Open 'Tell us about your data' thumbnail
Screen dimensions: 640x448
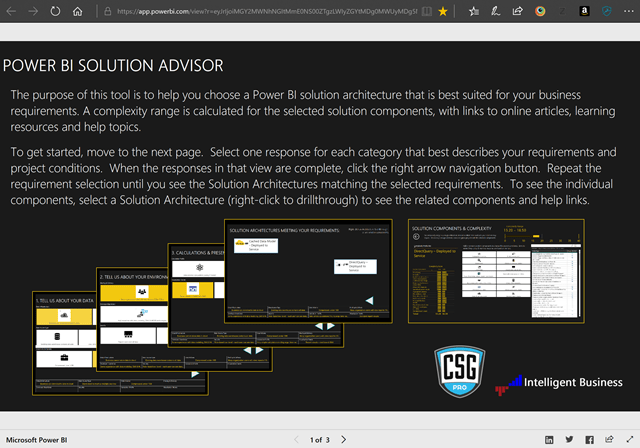[64, 343]
